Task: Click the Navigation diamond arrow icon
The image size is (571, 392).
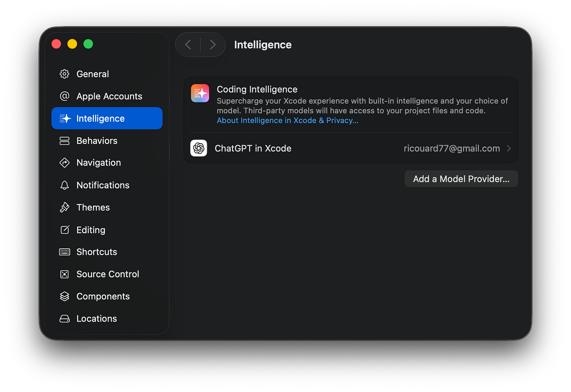Action: click(64, 163)
